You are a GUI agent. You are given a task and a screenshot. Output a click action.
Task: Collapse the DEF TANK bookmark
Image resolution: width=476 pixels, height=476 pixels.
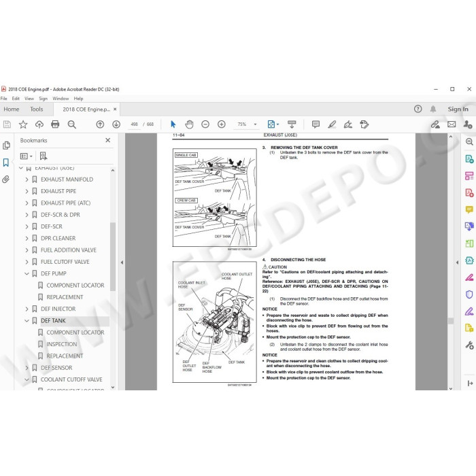click(x=27, y=320)
